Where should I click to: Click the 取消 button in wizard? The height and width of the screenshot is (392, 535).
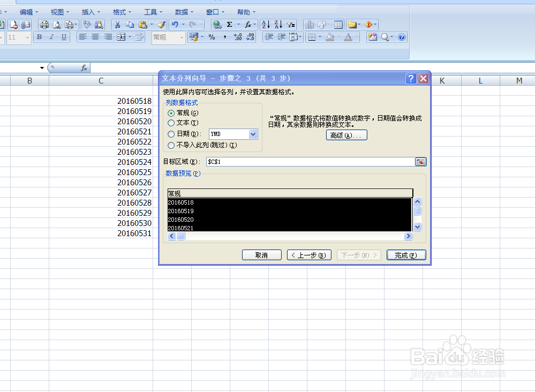262,255
